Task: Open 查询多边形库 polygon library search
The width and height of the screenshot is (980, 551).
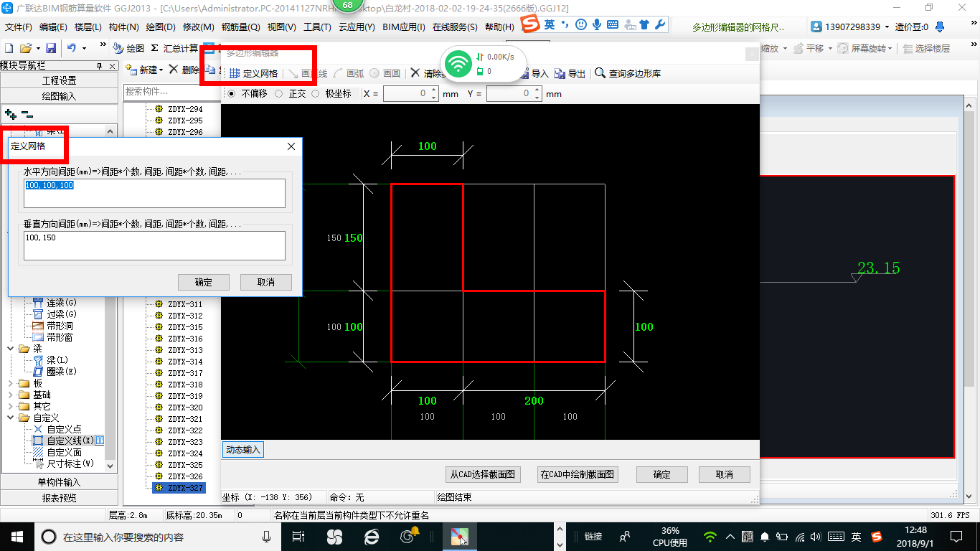Action: coord(628,73)
